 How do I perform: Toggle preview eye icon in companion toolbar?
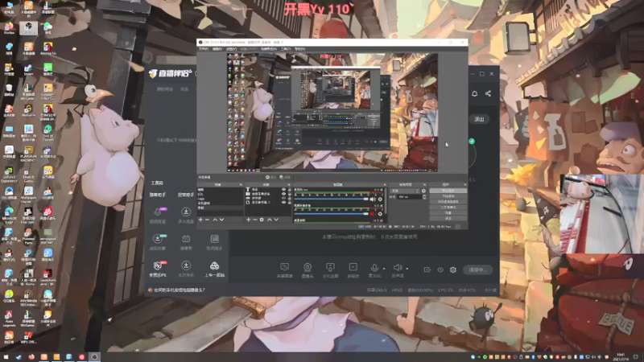pos(440,269)
